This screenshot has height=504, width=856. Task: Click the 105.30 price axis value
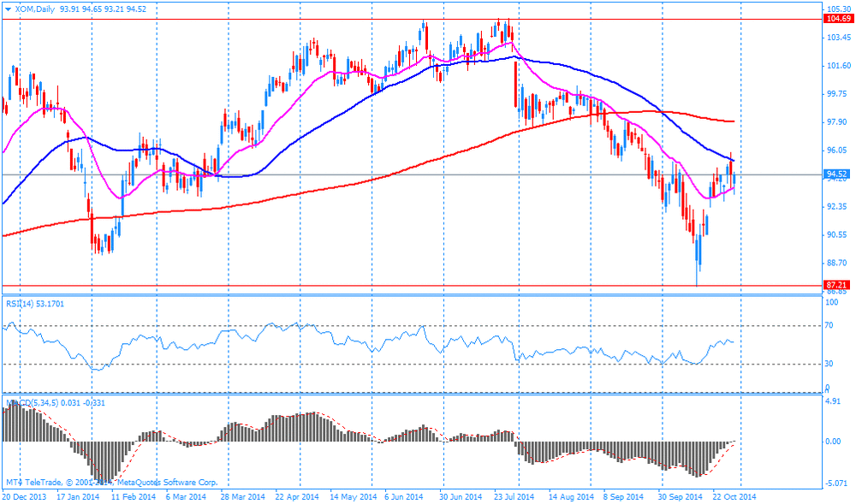[x=839, y=9]
